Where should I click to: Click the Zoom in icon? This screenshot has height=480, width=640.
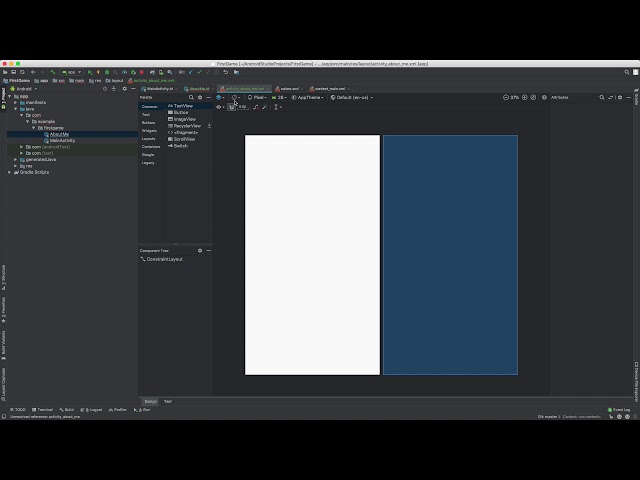click(524, 98)
